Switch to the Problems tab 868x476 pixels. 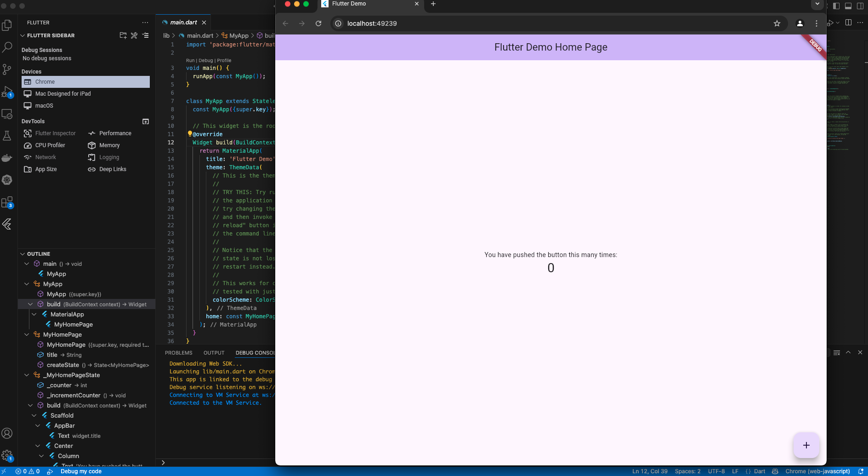click(179, 353)
